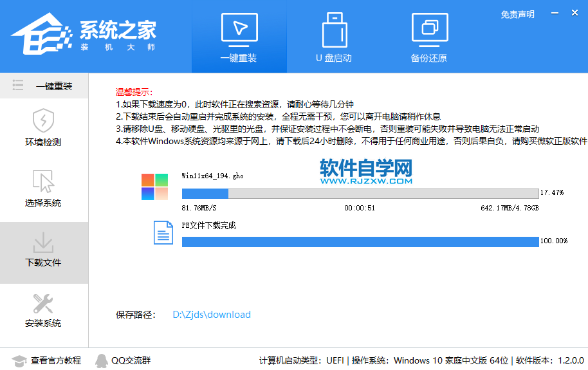The image size is (588, 370).
Task: Click the PE文件下载完成 label
Action: [x=209, y=225]
